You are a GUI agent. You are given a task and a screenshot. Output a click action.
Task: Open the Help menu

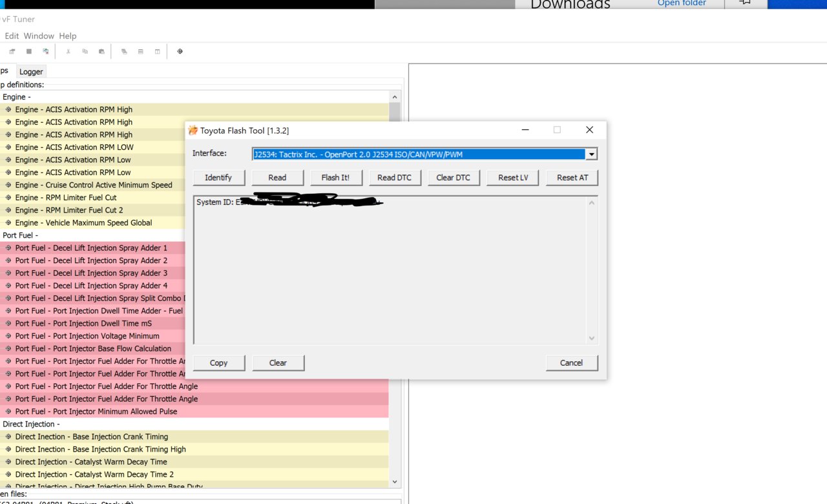(68, 36)
